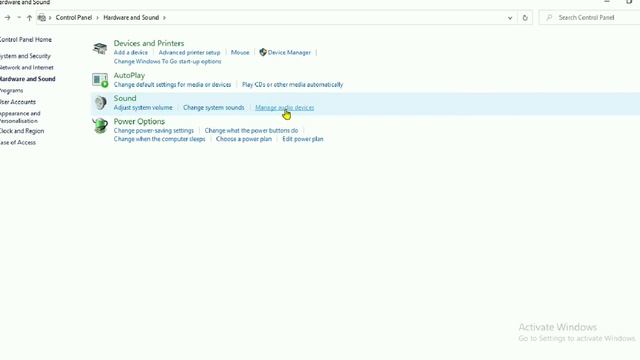Open recent locations dropdown arrow
Viewport: 640px width, 360px height.
[19, 18]
